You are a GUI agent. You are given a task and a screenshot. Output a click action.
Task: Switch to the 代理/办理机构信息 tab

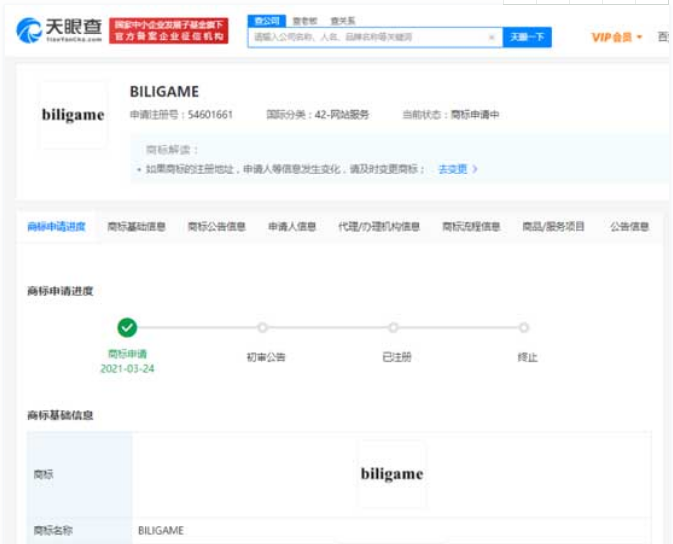tap(379, 226)
